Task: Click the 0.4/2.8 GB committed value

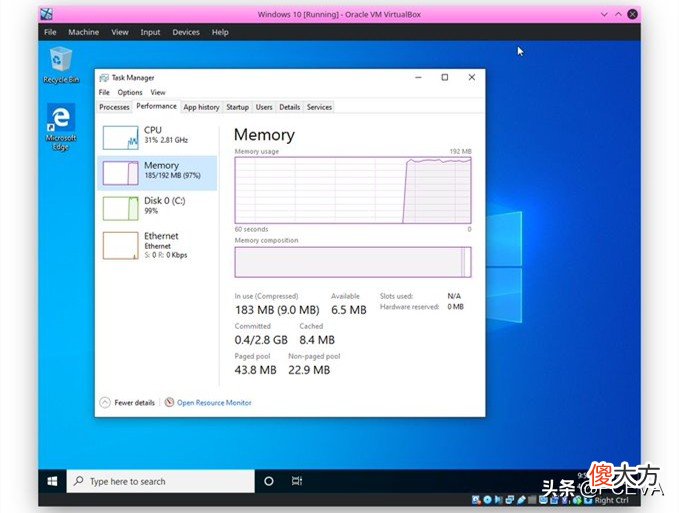Action: (x=261, y=340)
